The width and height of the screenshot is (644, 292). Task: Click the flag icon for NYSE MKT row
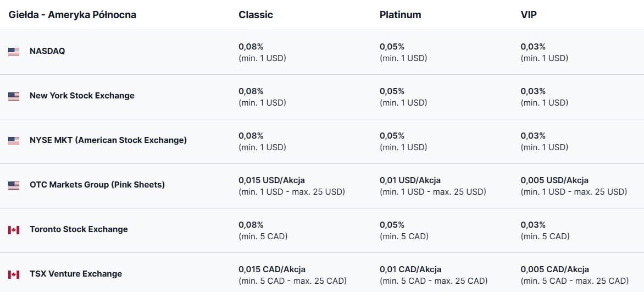14,141
